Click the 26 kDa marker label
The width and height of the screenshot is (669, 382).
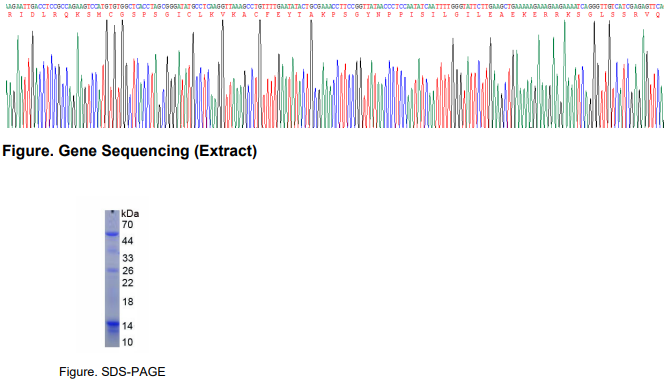[128, 271]
